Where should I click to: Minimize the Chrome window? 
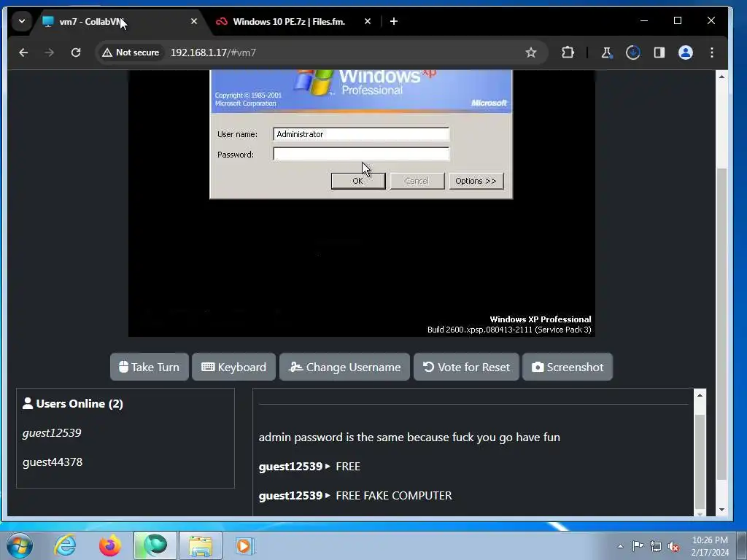644,21
